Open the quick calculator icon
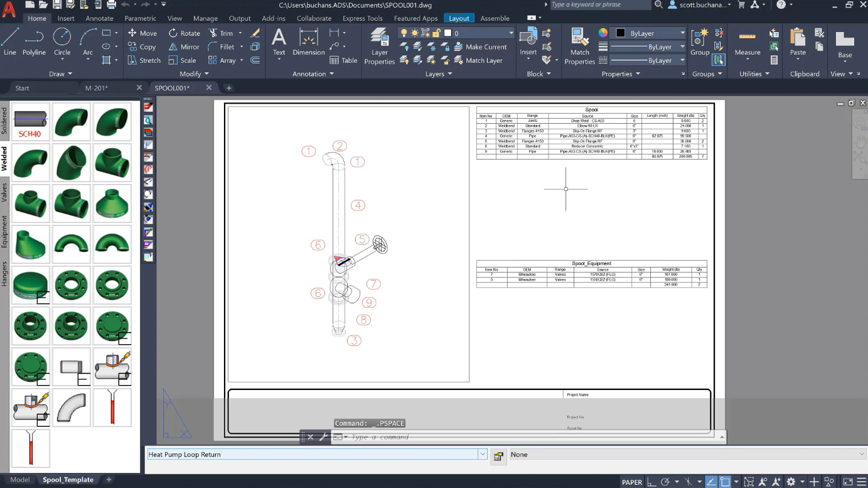Image resolution: width=868 pixels, height=488 pixels. [774, 60]
